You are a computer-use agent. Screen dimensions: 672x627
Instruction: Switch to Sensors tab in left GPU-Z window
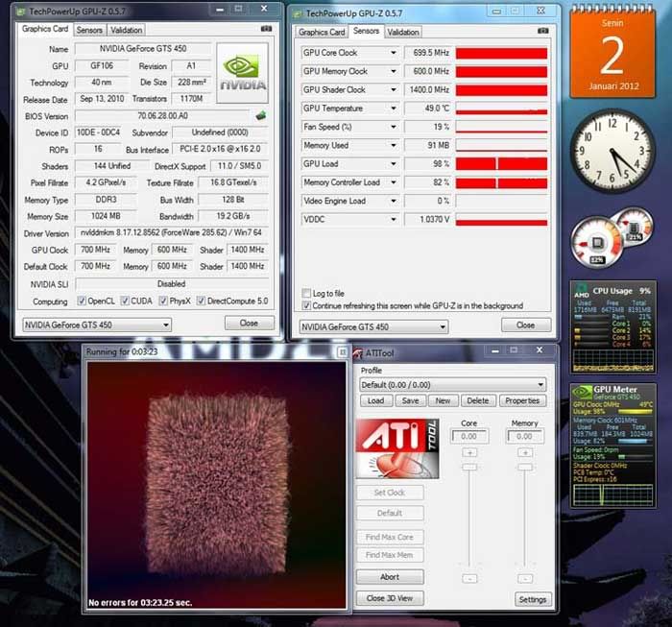click(89, 30)
